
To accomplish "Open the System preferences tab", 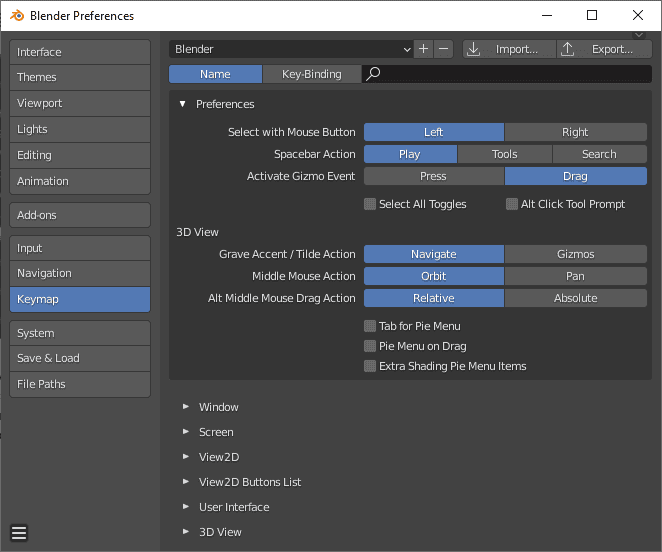I will tap(80, 333).
